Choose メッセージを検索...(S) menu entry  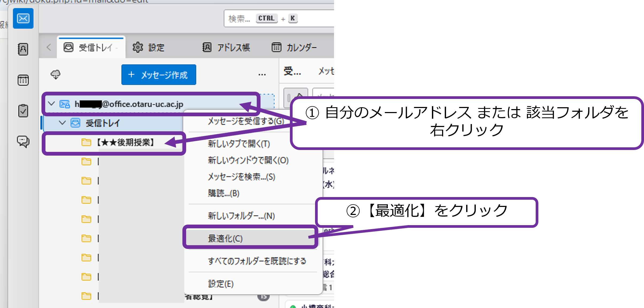(241, 177)
